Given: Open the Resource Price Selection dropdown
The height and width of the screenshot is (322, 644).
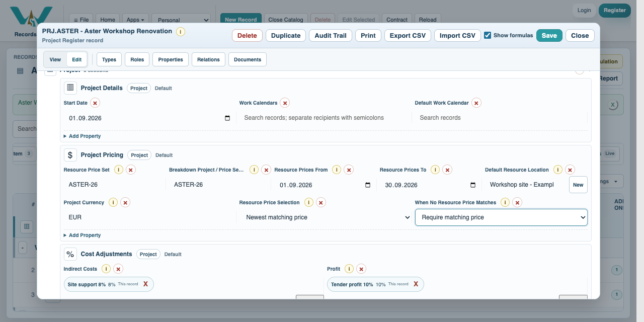Looking at the screenshot, I should tap(326, 217).
